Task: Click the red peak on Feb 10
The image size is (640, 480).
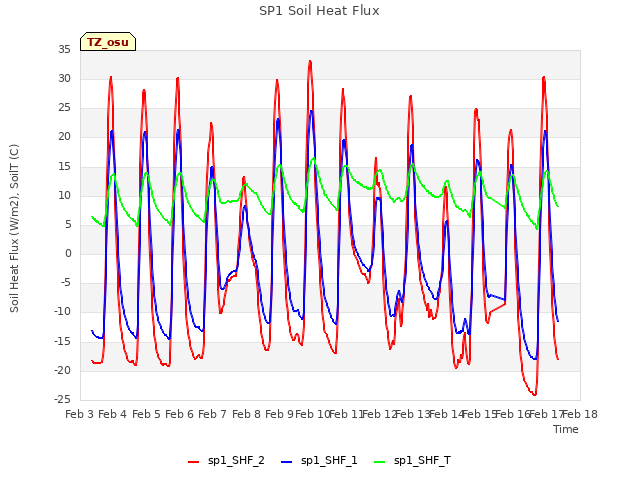Action: (310, 61)
